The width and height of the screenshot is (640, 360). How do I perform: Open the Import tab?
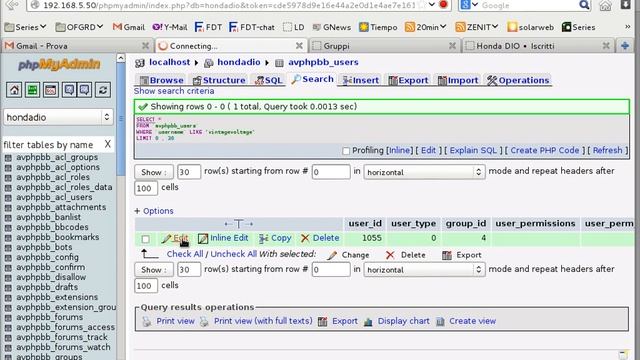(x=458, y=80)
